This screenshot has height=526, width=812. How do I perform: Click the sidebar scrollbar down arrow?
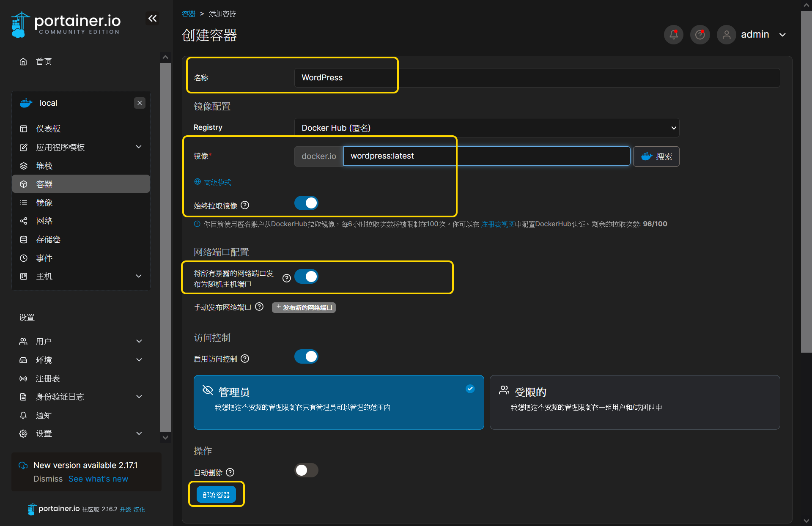point(165,438)
